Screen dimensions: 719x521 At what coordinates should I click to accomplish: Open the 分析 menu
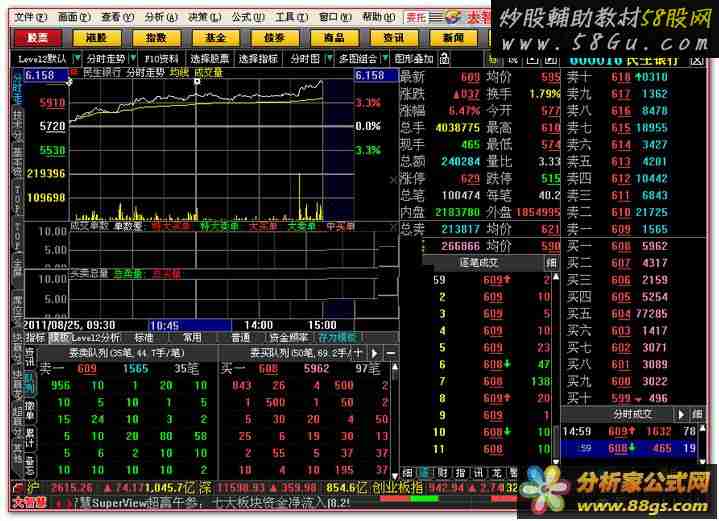coord(161,17)
